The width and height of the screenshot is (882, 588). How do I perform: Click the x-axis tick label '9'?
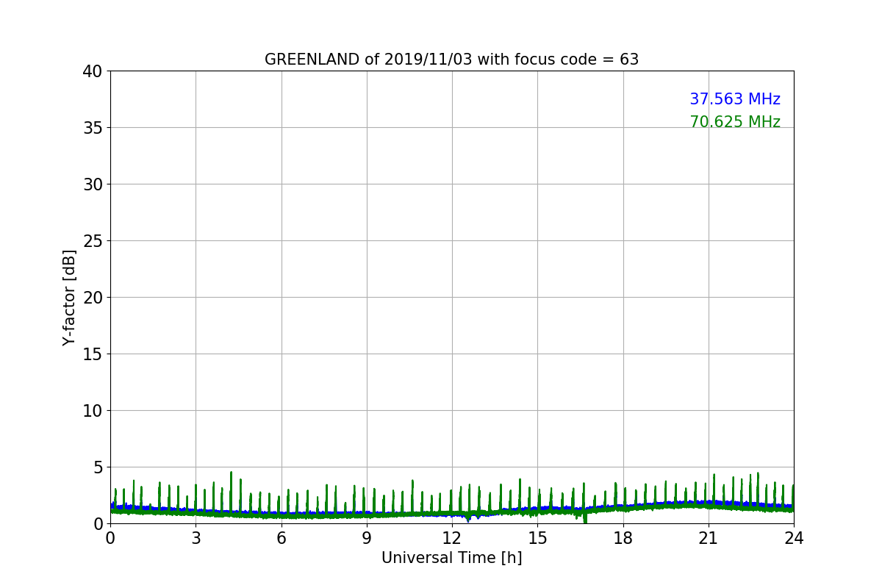click(x=367, y=538)
